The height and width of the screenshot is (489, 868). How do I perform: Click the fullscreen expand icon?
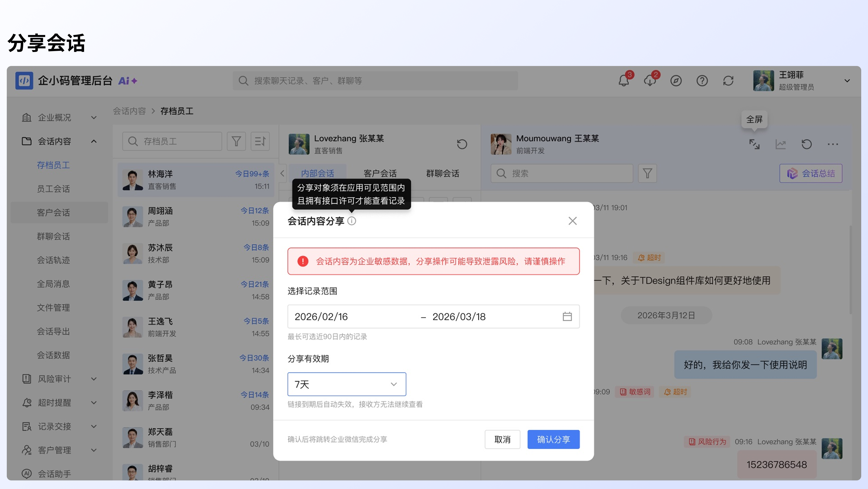754,144
